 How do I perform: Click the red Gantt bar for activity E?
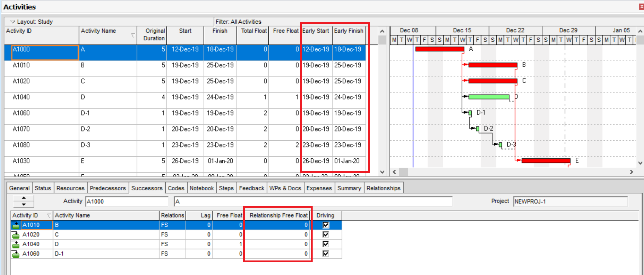pyautogui.click(x=546, y=161)
